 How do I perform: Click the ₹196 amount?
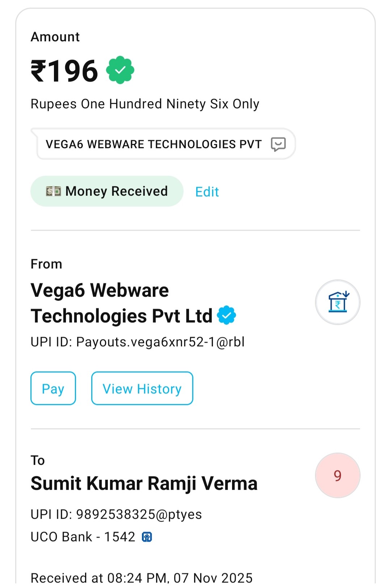(64, 71)
